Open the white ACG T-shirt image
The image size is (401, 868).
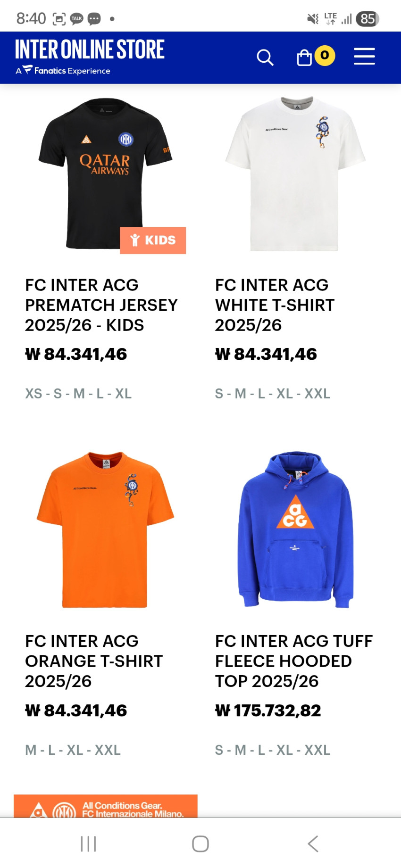pos(295,174)
